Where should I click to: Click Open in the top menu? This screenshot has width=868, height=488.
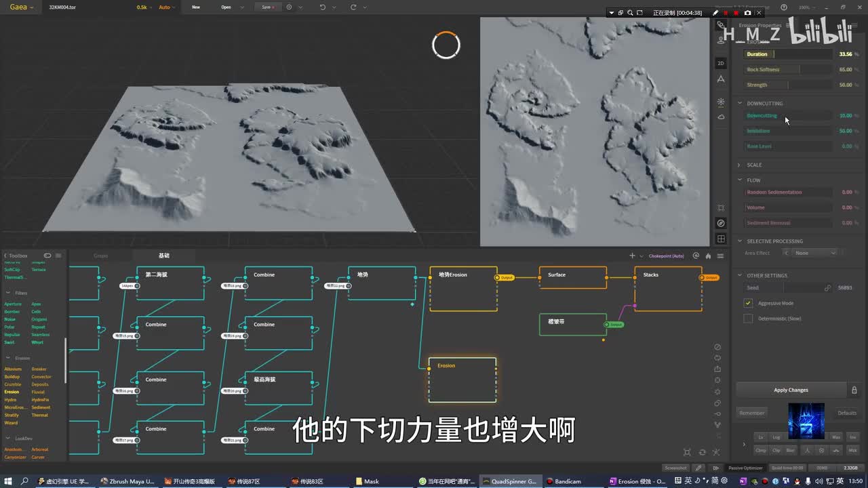coord(226,7)
